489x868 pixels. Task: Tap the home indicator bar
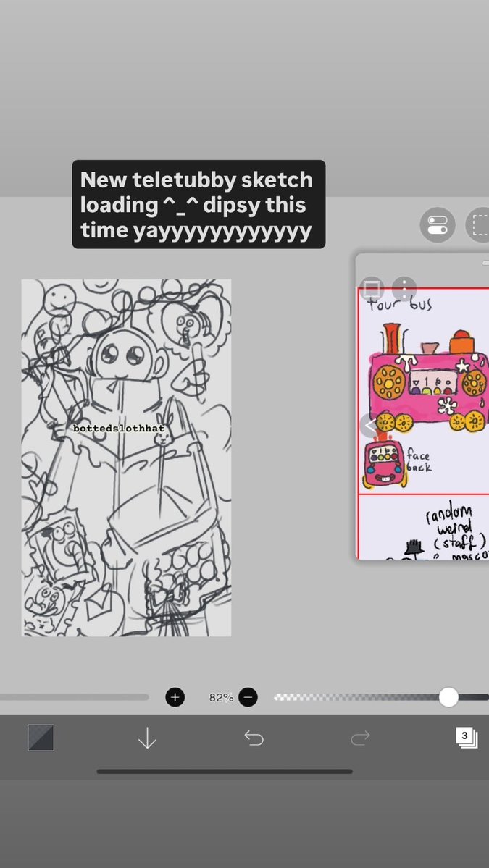(225, 771)
